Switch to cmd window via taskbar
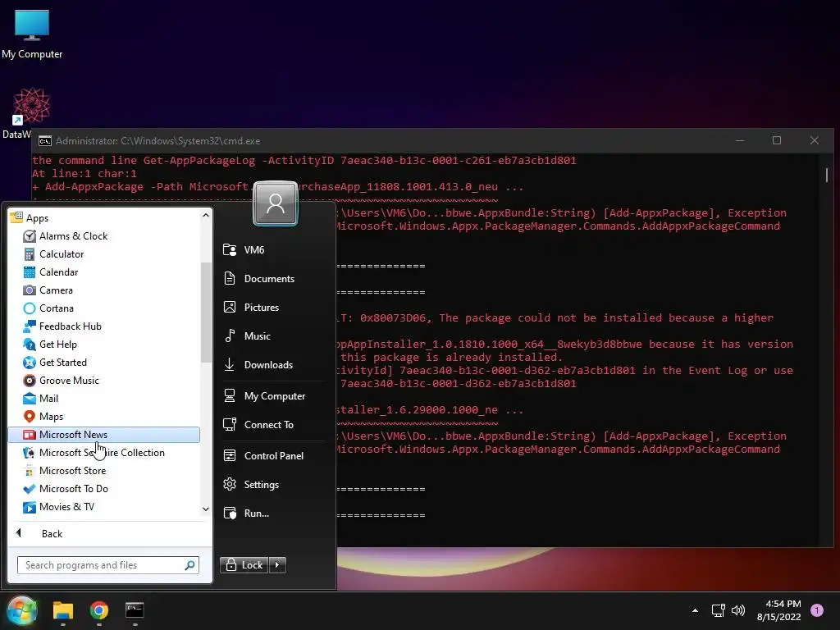 click(135, 610)
